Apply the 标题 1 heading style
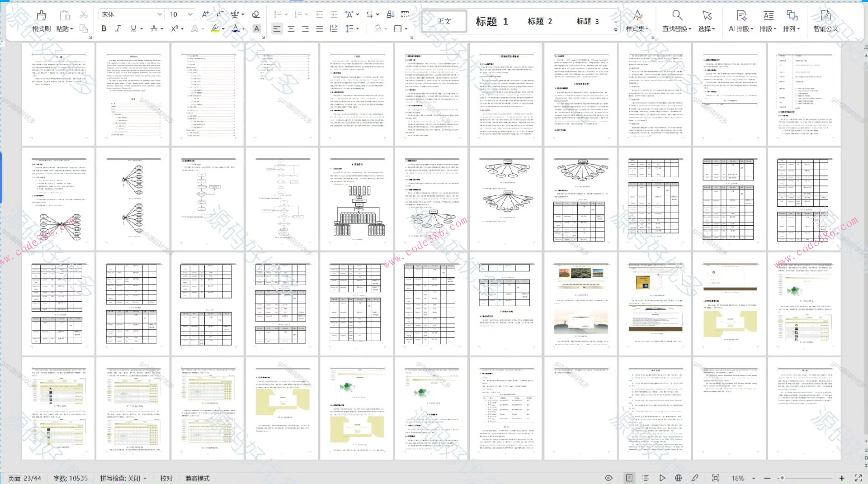 click(491, 21)
